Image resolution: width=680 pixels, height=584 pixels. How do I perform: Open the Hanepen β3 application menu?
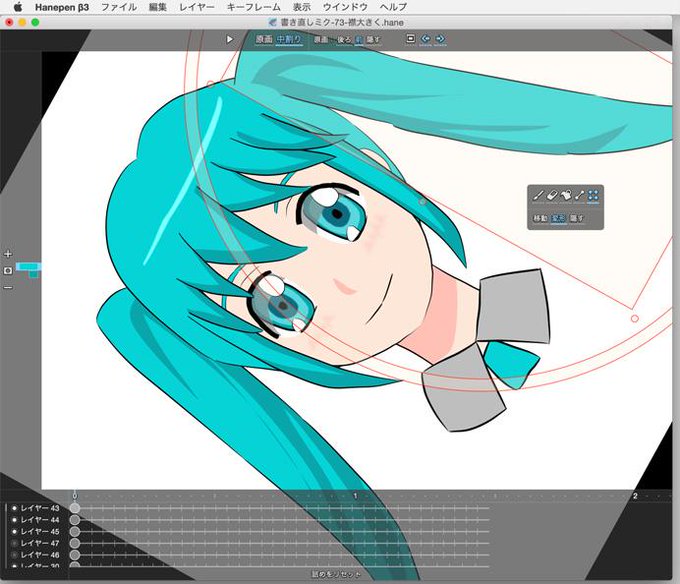pos(62,7)
